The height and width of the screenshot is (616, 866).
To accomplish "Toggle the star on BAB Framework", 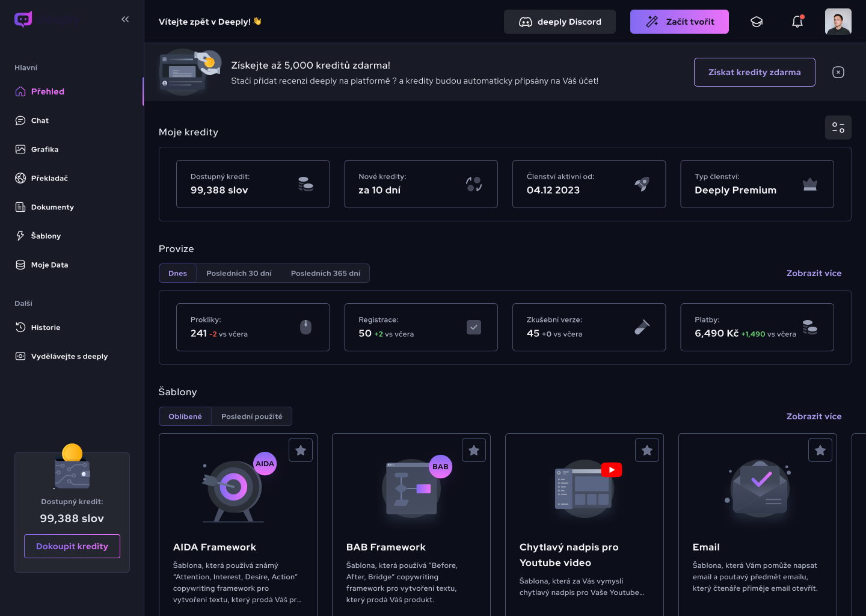I will 474,449.
